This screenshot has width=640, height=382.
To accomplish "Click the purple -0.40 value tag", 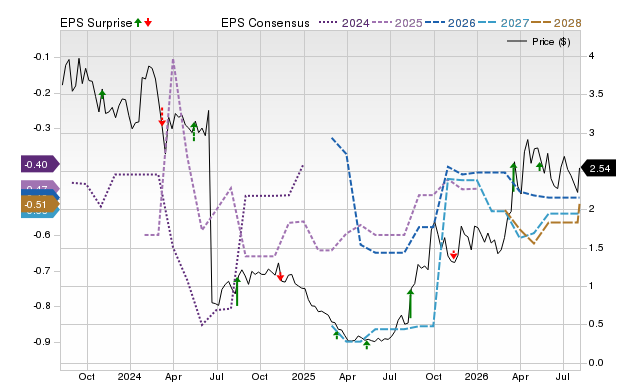I will tap(40, 164).
